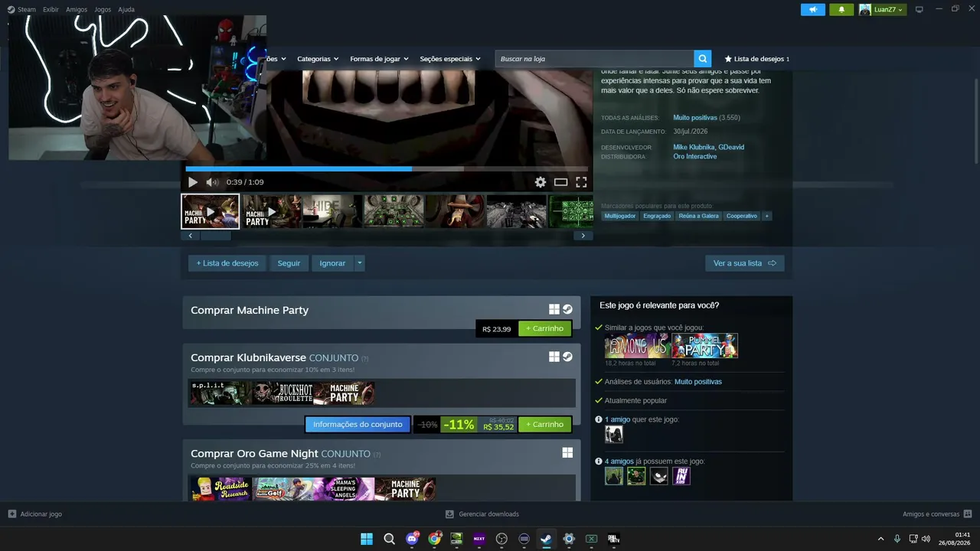Open Gerenciar downloads
Screen dimensions: 980x551
pos(482,514)
